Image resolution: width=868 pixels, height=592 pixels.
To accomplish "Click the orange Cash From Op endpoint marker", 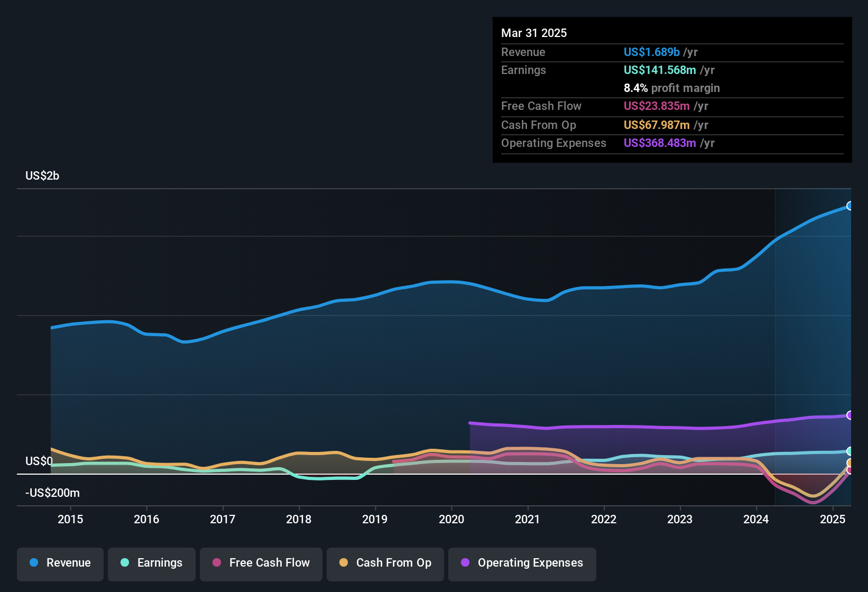I will (x=849, y=463).
